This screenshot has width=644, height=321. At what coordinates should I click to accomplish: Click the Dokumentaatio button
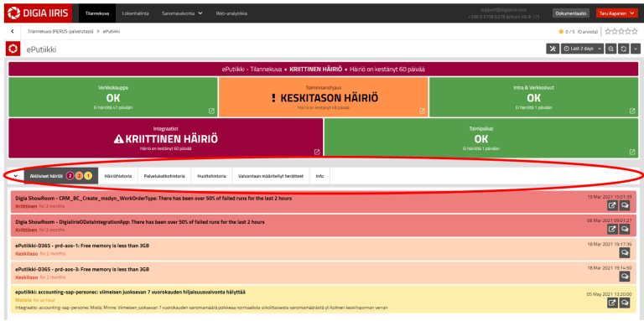(x=571, y=13)
